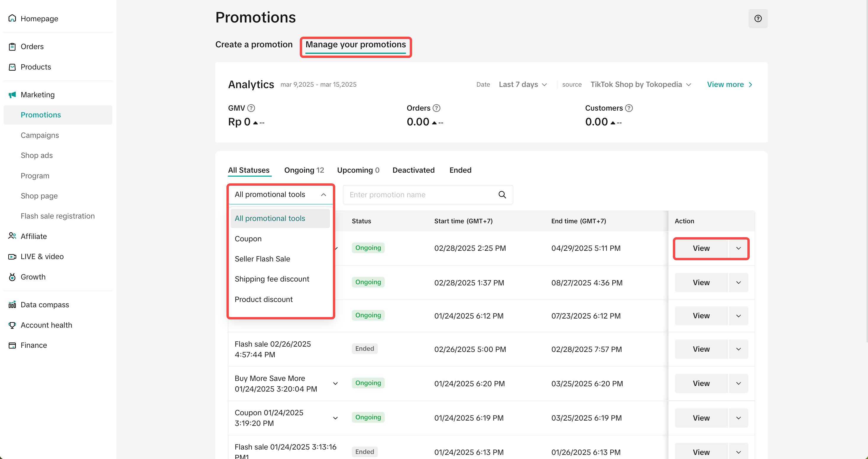Screen dimensions: 868x459
Task: Select Seller Flash Sale from dropdown list
Action: pos(262,258)
